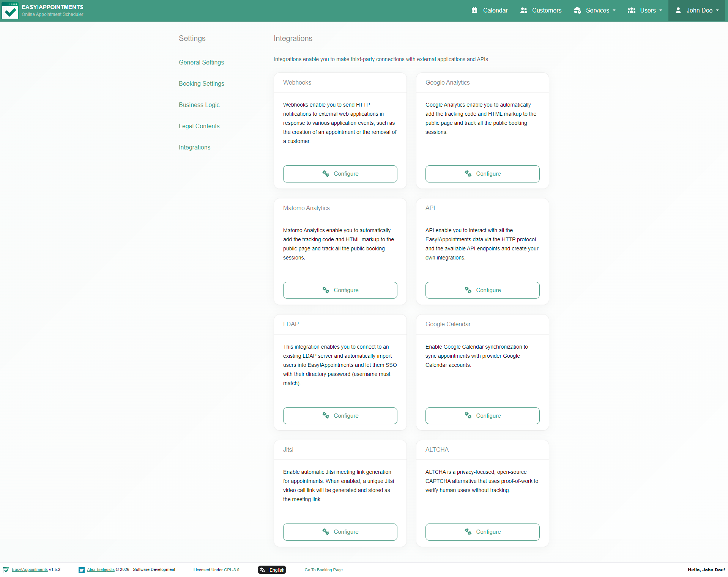
Task: Click the gear icon on Webhooks Configure button
Action: click(x=325, y=173)
